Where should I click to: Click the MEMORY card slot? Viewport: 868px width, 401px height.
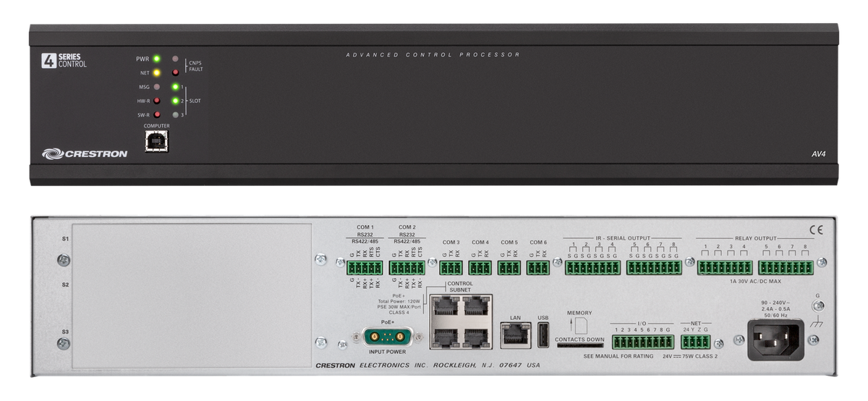tap(579, 346)
